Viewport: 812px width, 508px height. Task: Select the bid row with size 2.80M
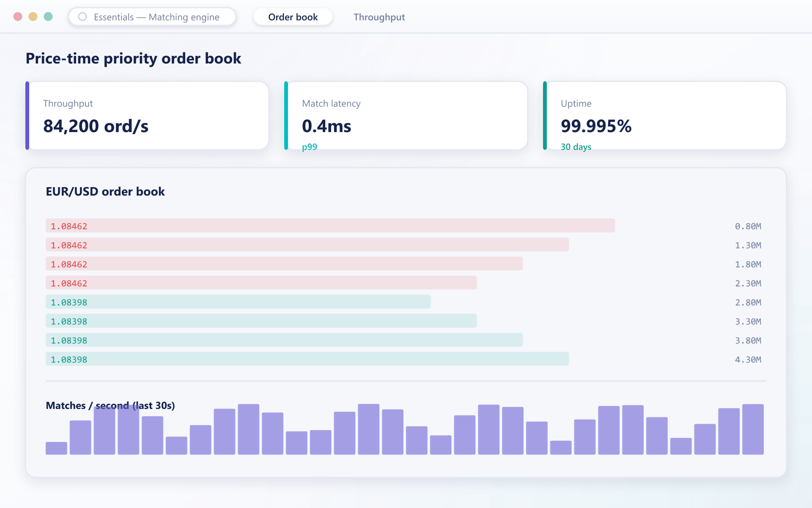point(406,302)
